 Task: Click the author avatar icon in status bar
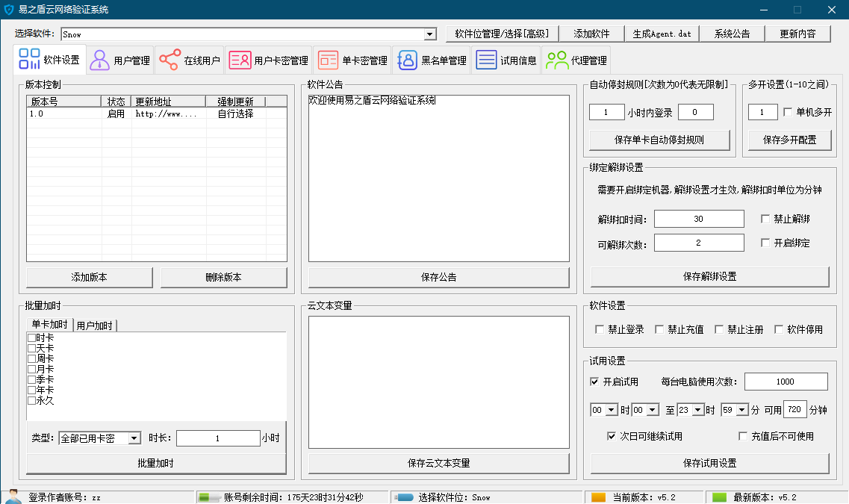13,497
